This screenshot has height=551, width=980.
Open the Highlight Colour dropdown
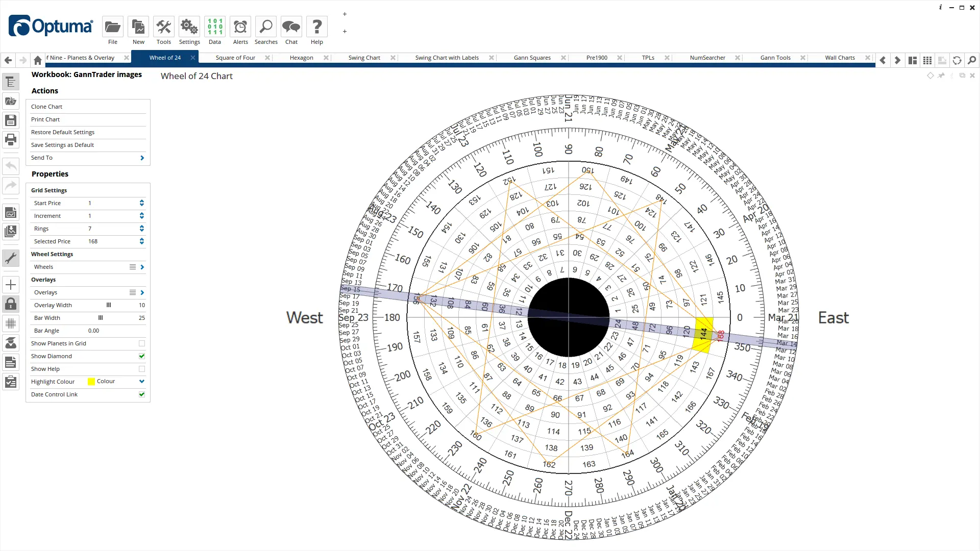(x=142, y=382)
